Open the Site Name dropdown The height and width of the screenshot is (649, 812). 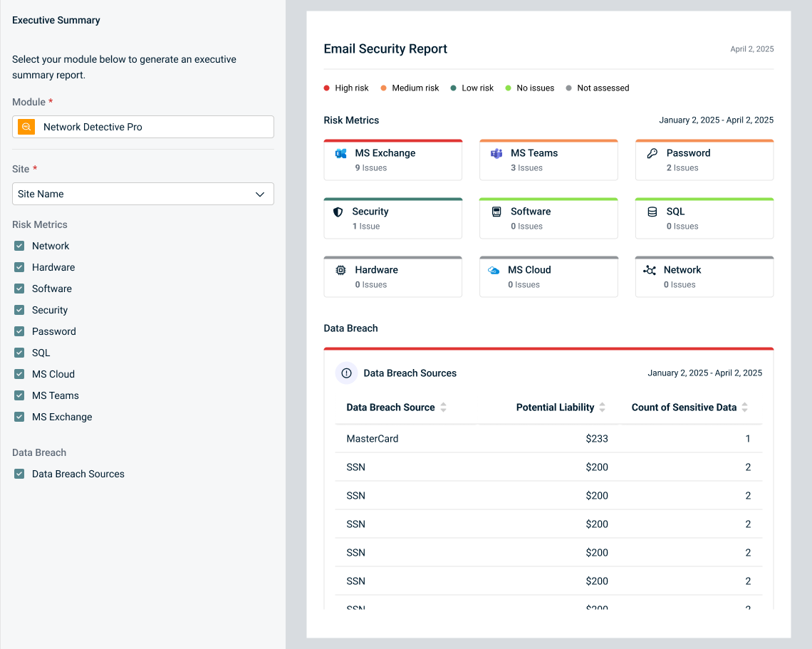pos(142,194)
